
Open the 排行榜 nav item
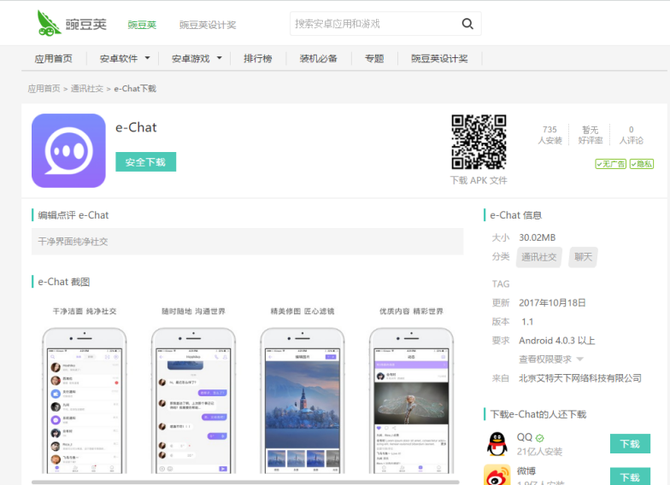tap(258, 59)
